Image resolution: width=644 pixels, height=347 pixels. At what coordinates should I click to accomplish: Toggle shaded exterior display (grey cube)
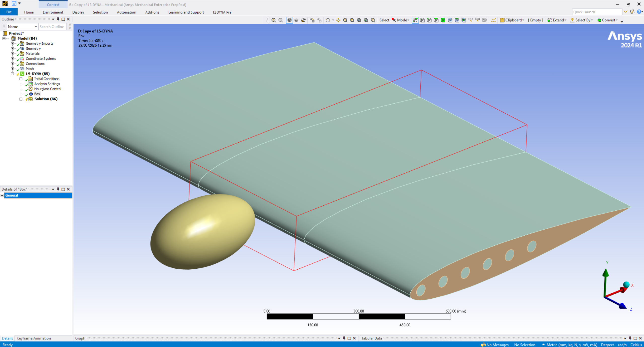pyautogui.click(x=297, y=20)
